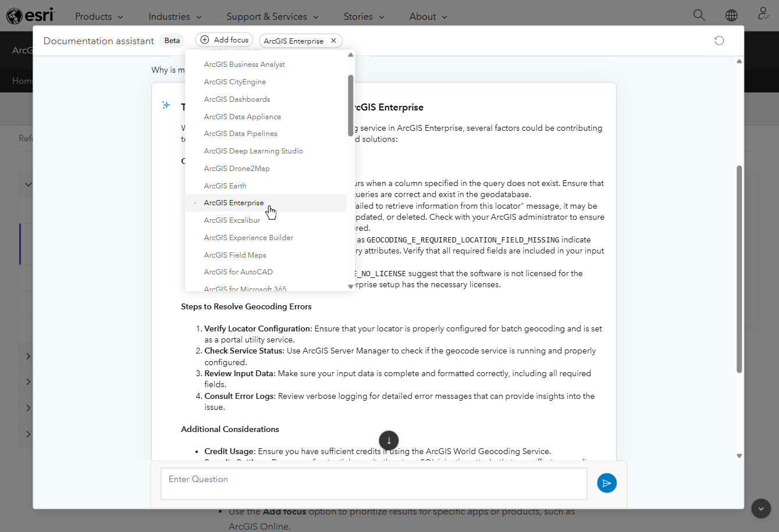Click the sparkle icon beside the assistant response
779x532 pixels.
tap(166, 105)
